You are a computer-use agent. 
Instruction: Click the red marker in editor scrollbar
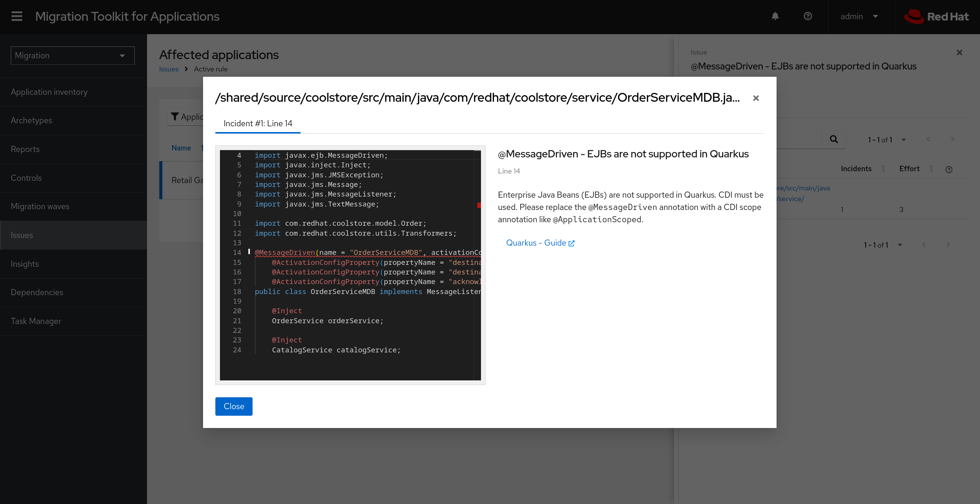[x=479, y=205]
